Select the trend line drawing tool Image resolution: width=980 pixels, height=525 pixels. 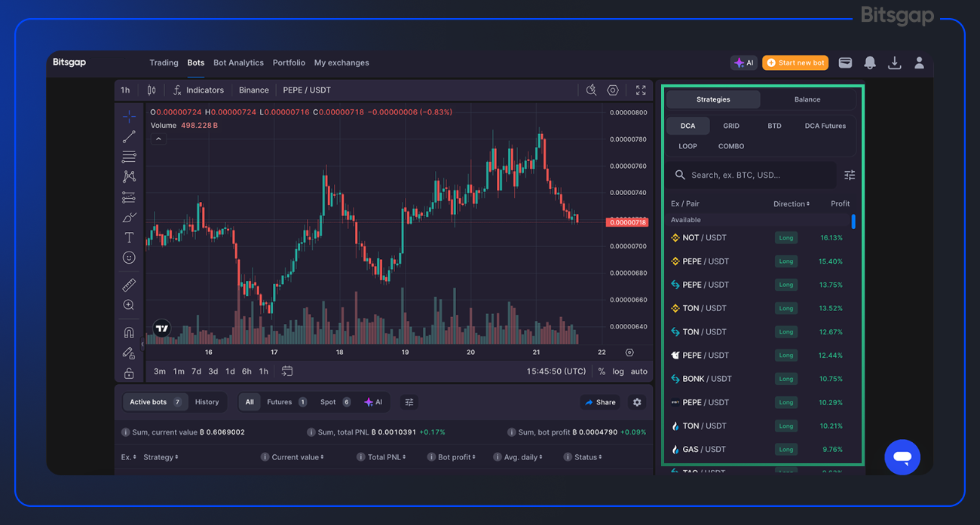[x=128, y=136]
